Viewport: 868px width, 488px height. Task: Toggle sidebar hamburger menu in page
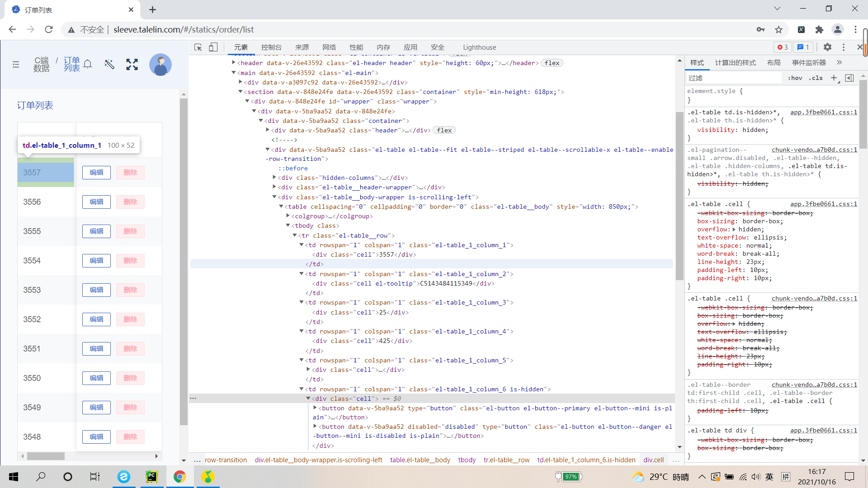coord(16,65)
